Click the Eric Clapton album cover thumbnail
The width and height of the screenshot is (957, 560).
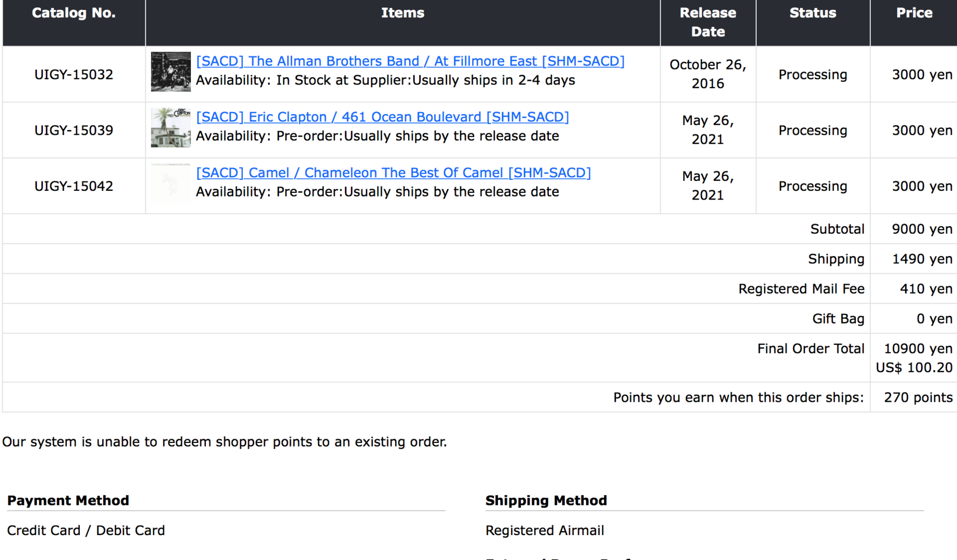[x=171, y=128]
